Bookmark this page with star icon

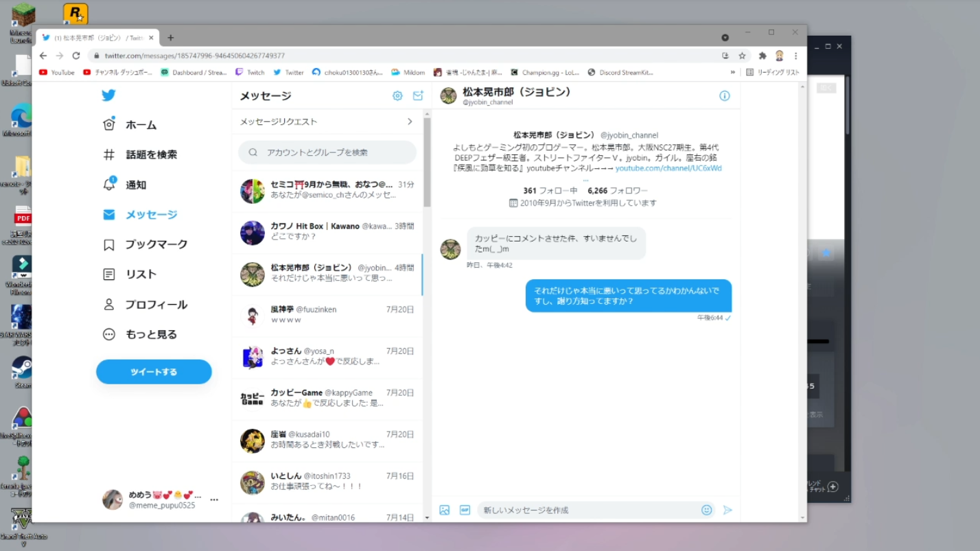coord(742,56)
